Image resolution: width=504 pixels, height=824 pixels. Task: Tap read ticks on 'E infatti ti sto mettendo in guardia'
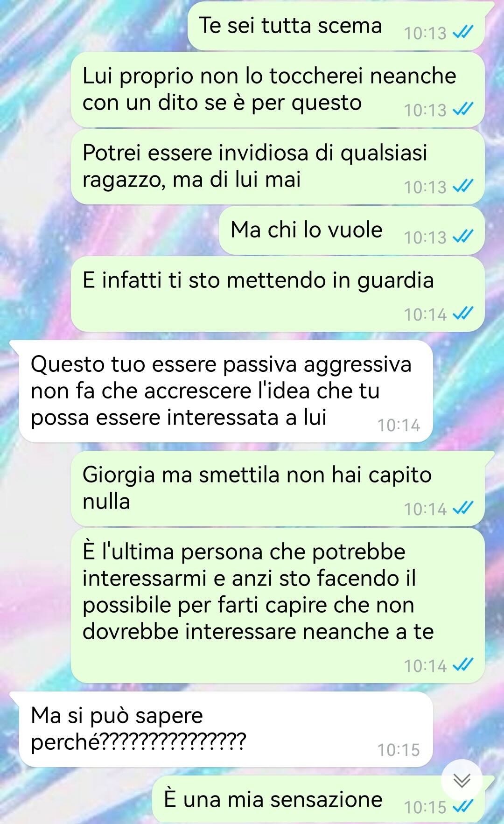463,314
